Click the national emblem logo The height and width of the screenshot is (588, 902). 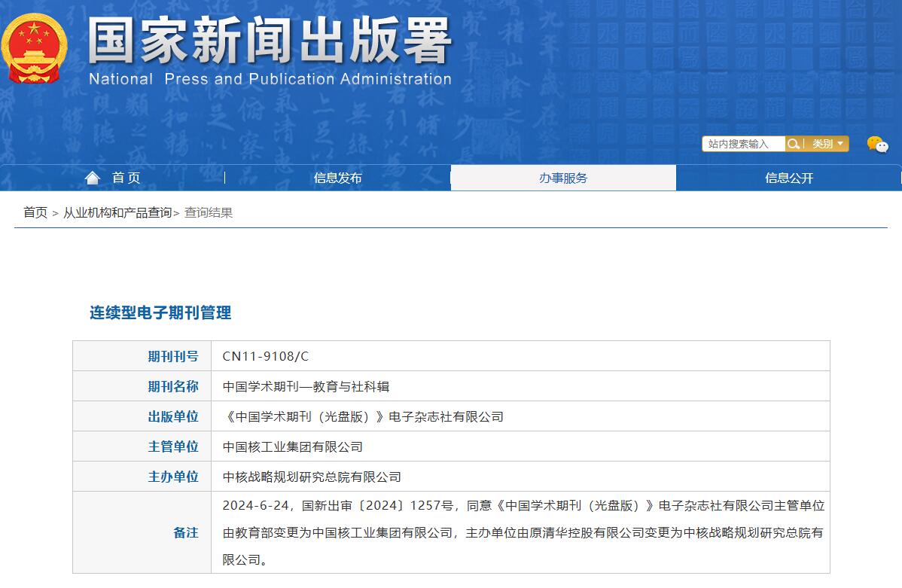35,47
